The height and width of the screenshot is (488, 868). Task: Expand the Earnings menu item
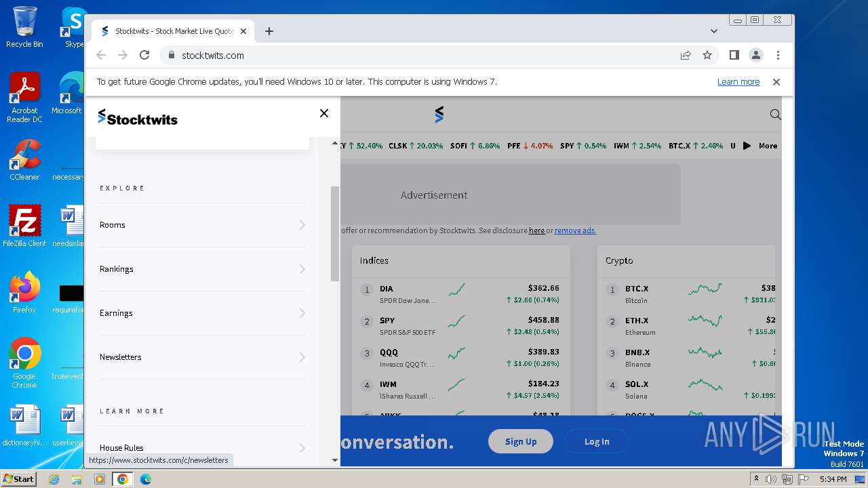pyautogui.click(x=302, y=313)
